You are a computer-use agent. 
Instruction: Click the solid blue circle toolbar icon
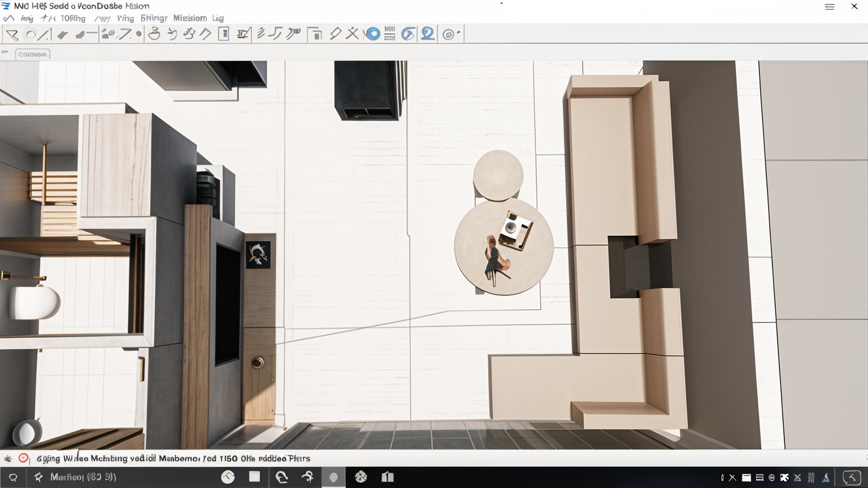tap(372, 34)
